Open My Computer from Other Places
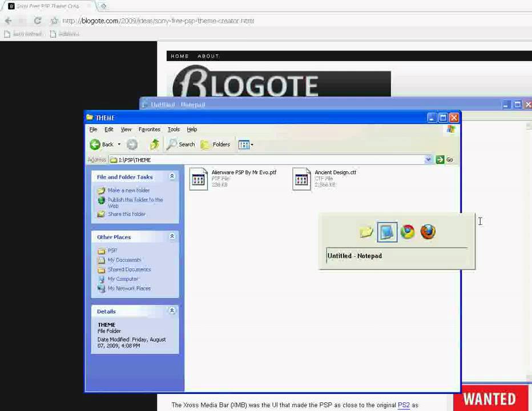 click(x=123, y=279)
